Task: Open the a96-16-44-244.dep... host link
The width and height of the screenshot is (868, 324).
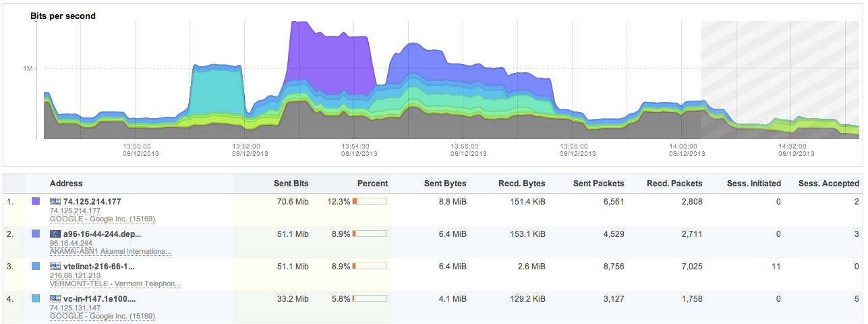Action: [x=102, y=234]
